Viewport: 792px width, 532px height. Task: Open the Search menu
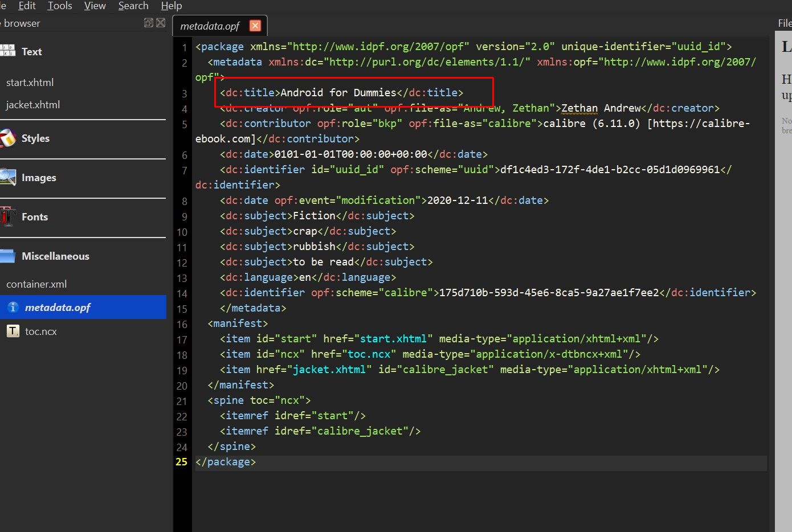[x=133, y=6]
